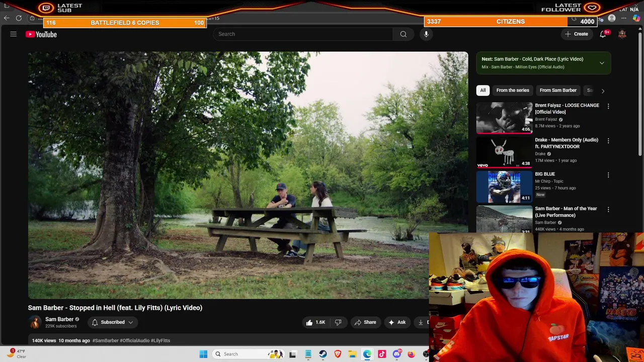Click 'Next: Sam Barber - Cold, Dark Place' text
This screenshot has width=644, height=362.
tap(532, 59)
